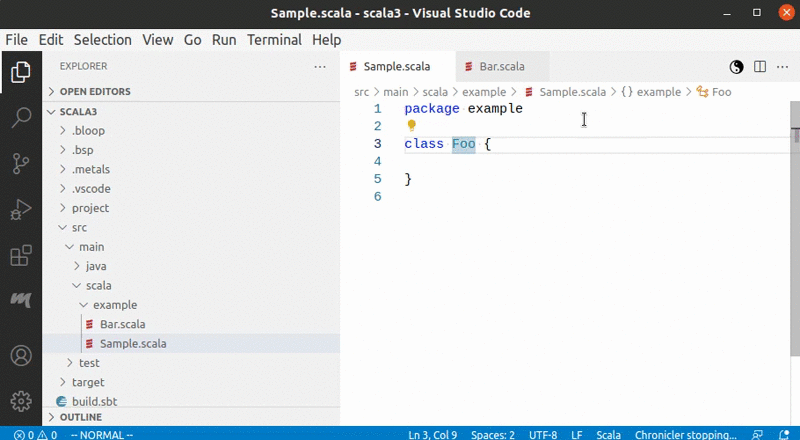
Task: Open the Extensions view
Action: click(21, 255)
